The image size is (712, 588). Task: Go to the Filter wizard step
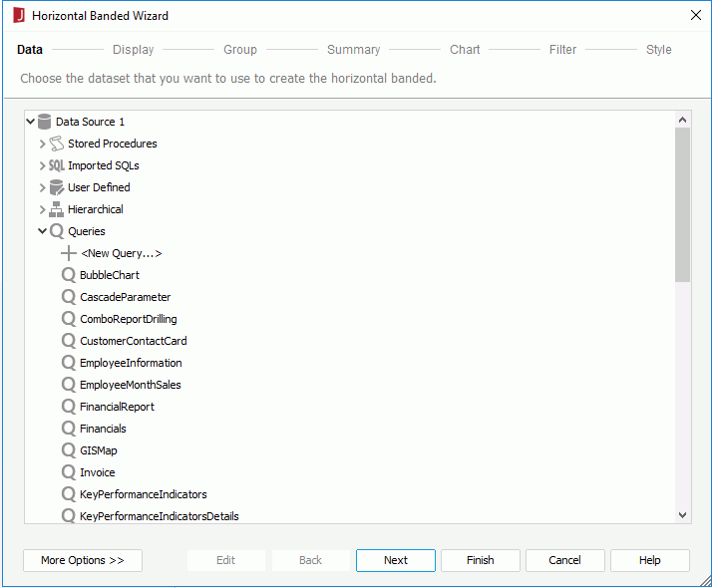pyautogui.click(x=562, y=50)
